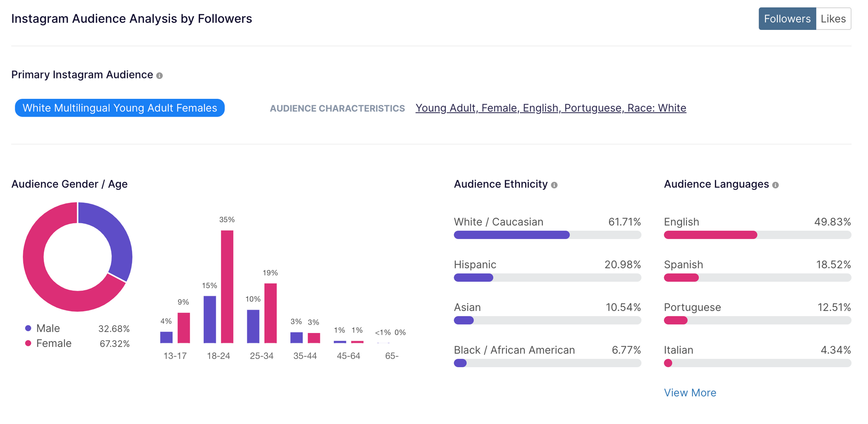Click the 15% male bar for 18-24
The height and width of the screenshot is (424, 868).
coord(210,320)
